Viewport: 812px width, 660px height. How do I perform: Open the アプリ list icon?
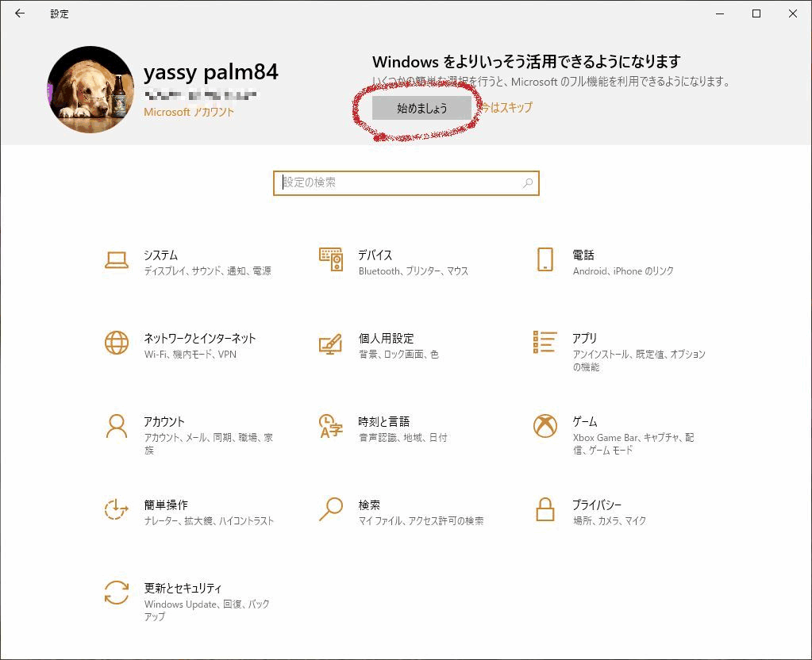545,342
